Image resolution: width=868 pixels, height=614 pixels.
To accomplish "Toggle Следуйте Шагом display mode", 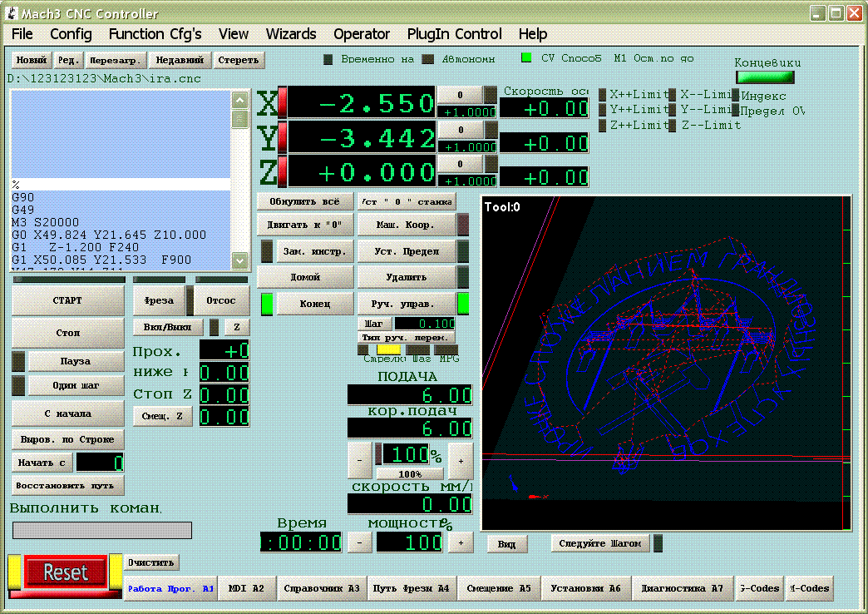I will pos(599,543).
